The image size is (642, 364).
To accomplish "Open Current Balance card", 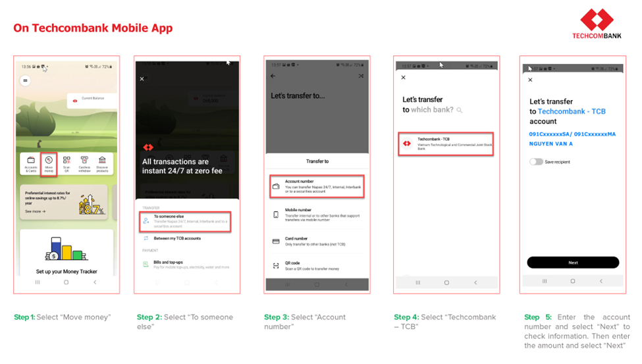I will point(92,101).
